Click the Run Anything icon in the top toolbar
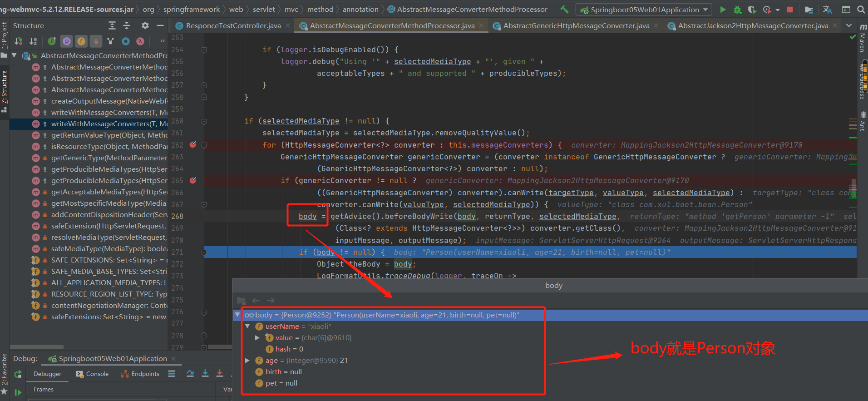Viewport: 868px width, 401px height. pyautogui.click(x=846, y=10)
